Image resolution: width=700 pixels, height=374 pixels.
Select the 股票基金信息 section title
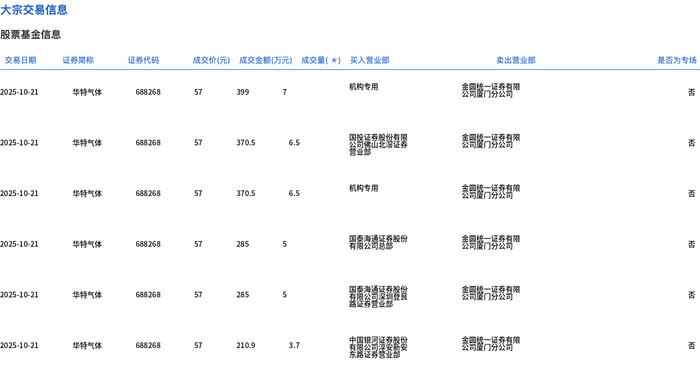pos(30,34)
